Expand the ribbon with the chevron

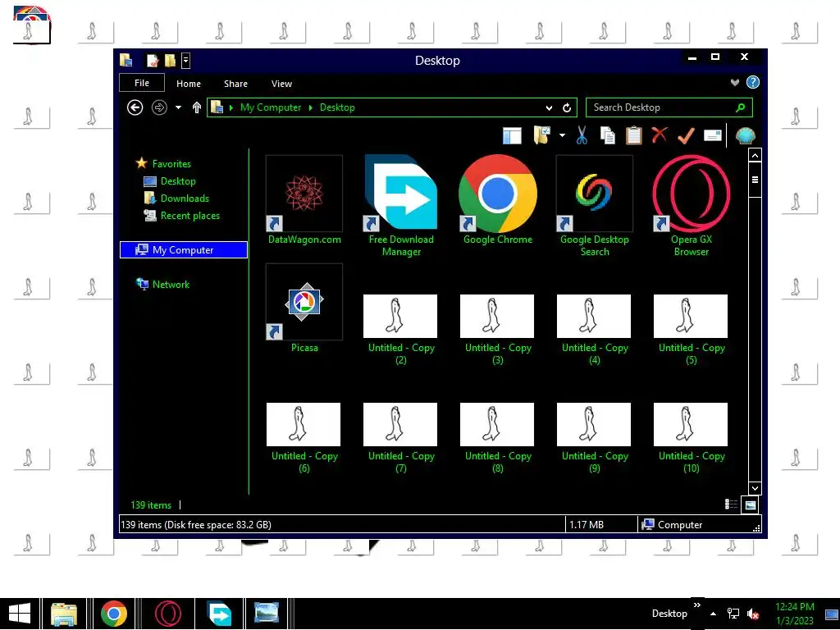coord(735,82)
